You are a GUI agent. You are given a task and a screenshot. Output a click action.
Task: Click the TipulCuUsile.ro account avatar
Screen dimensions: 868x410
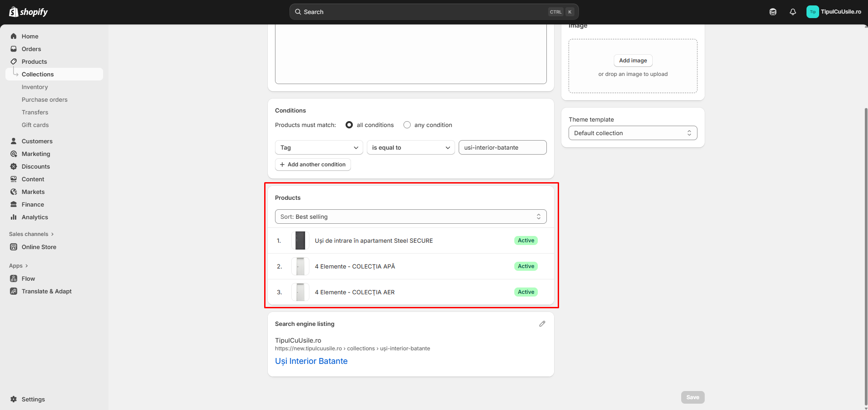(x=812, y=12)
